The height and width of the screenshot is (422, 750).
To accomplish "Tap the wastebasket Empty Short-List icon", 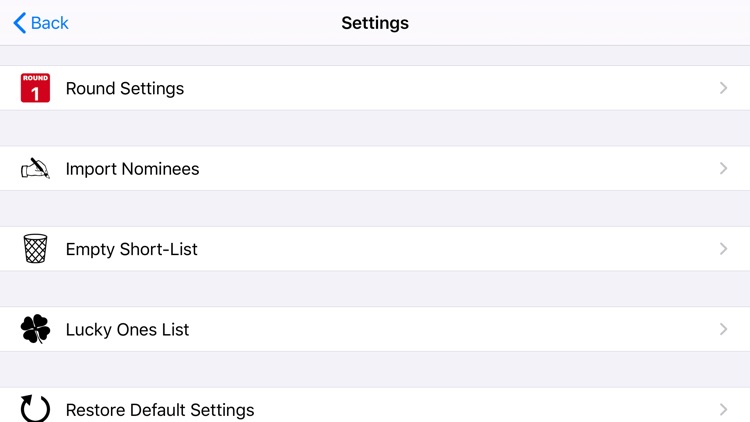I will point(35,249).
